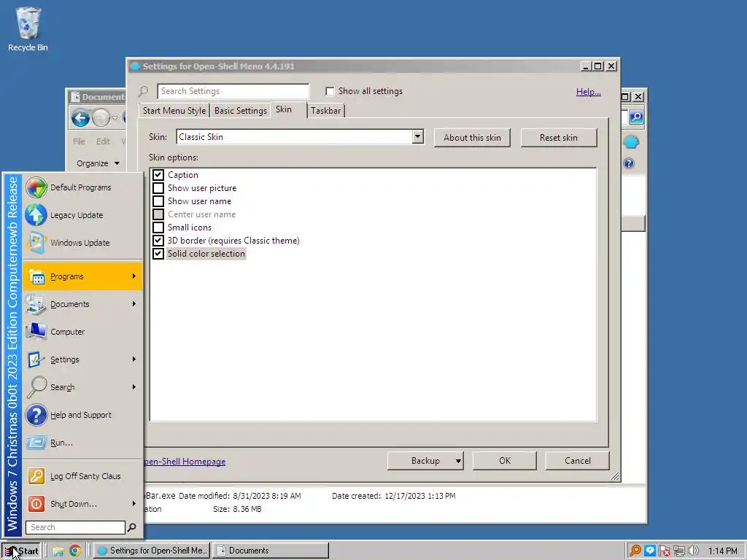This screenshot has height=560, width=747.
Task: Click the orange magnifier tray icon
Action: (635, 551)
